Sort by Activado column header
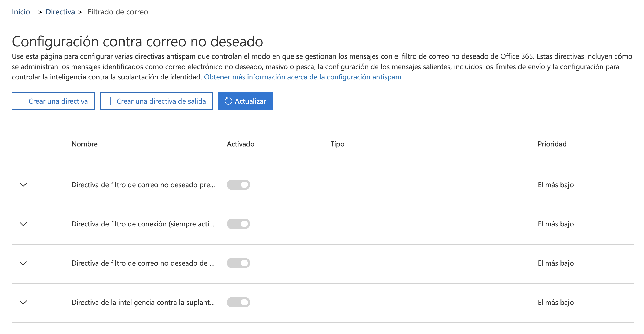 [x=241, y=144]
